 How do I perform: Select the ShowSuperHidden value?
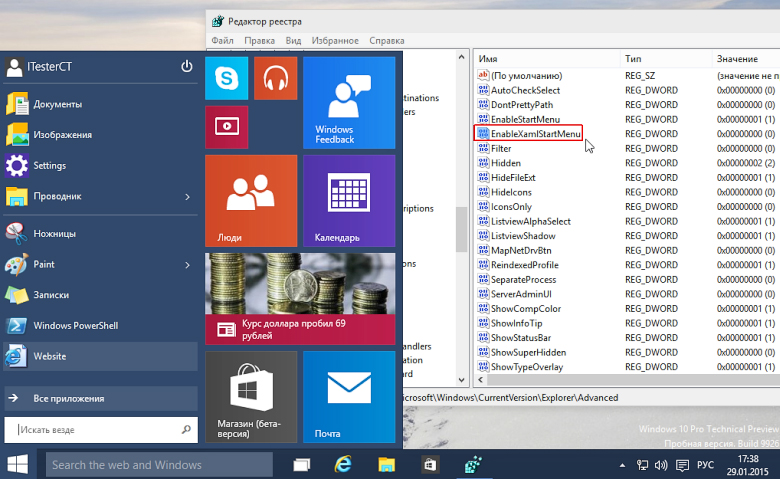528,352
